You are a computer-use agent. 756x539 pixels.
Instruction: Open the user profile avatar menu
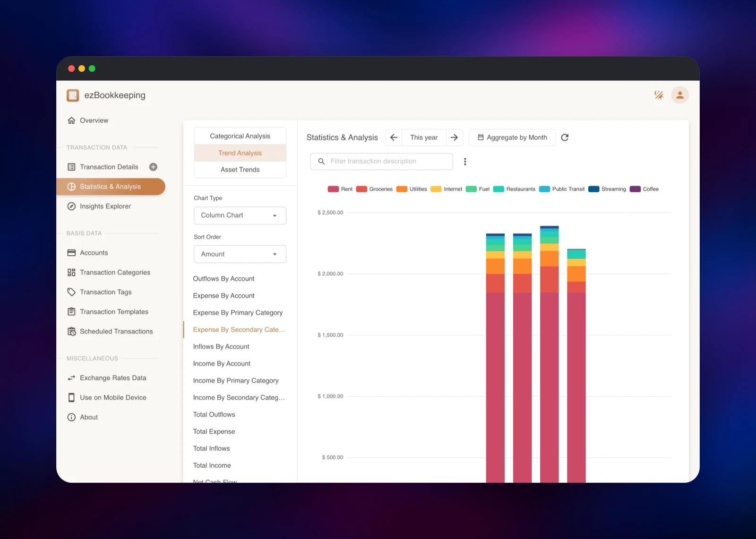(x=680, y=95)
